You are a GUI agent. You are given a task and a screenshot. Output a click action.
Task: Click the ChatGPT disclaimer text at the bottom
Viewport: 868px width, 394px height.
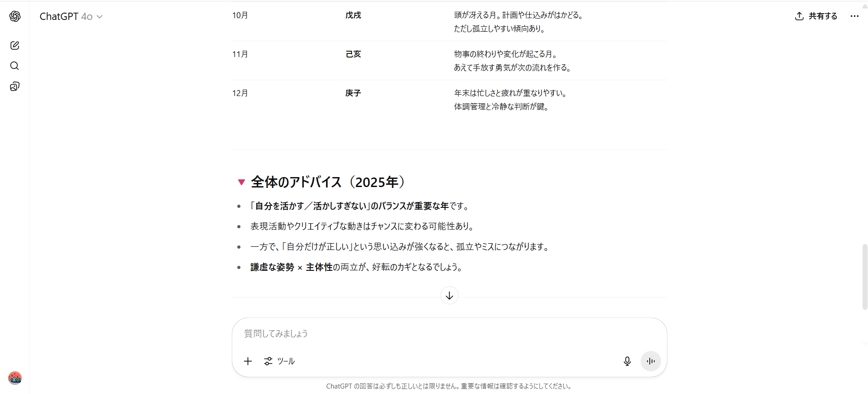(450, 386)
